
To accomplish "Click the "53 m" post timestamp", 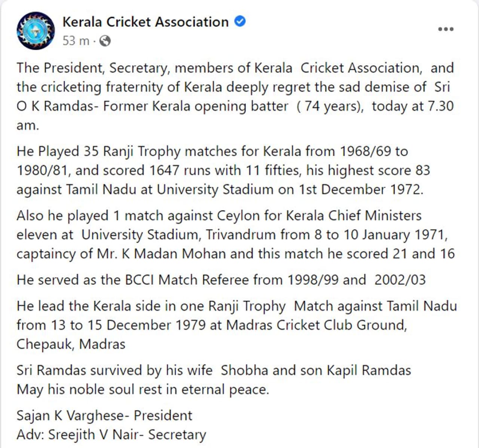I will (x=76, y=41).
